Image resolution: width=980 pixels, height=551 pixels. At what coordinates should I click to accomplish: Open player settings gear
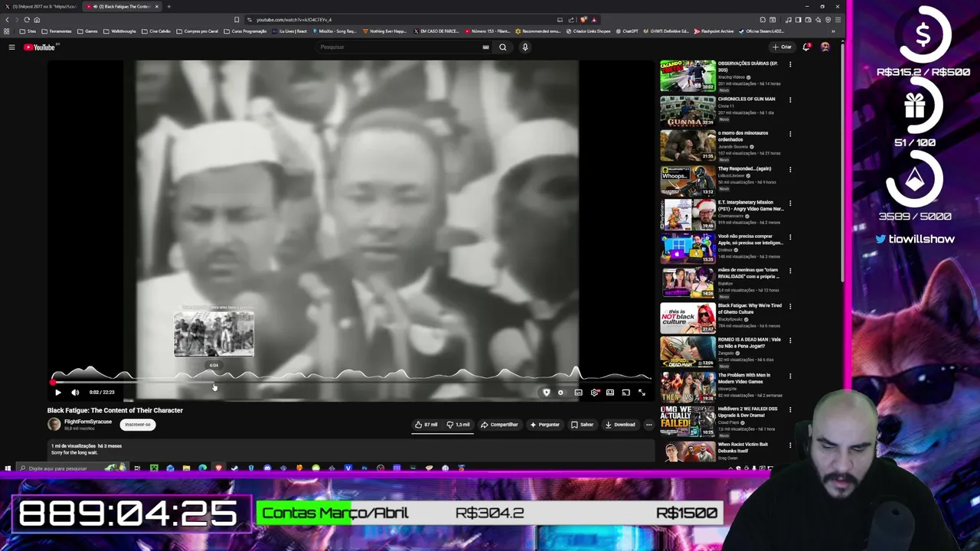pos(594,393)
